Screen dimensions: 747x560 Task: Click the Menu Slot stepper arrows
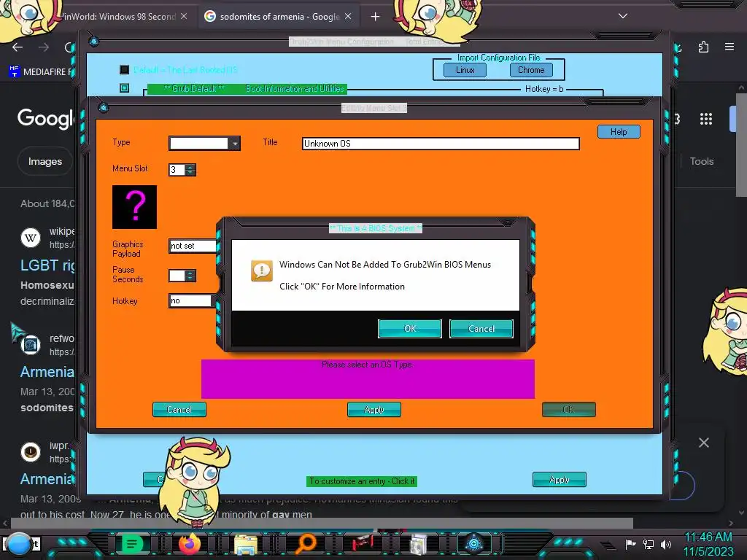pos(190,169)
